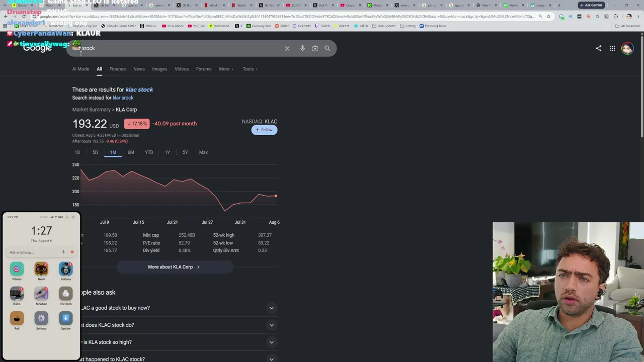The height and width of the screenshot is (362, 644).
Task: Open the Nook app on the phone
Action: coord(41,269)
